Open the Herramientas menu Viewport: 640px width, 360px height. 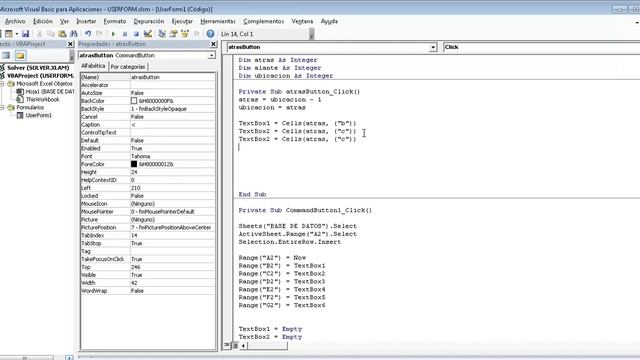tap(218, 21)
